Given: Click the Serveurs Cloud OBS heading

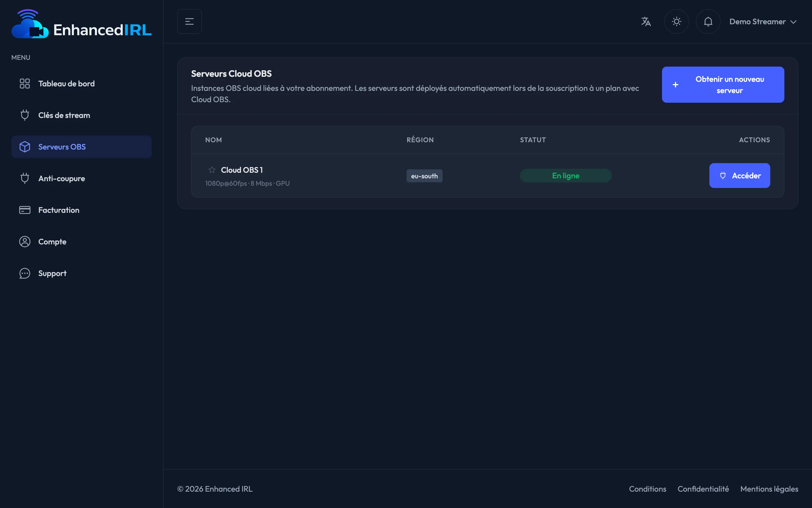Looking at the screenshot, I should [231, 74].
